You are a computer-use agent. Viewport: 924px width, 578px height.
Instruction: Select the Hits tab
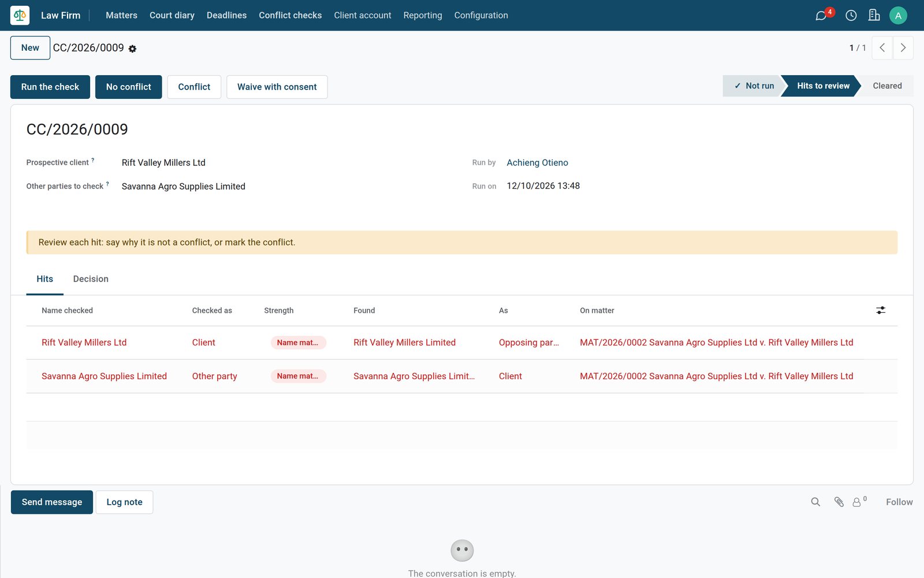[44, 279]
